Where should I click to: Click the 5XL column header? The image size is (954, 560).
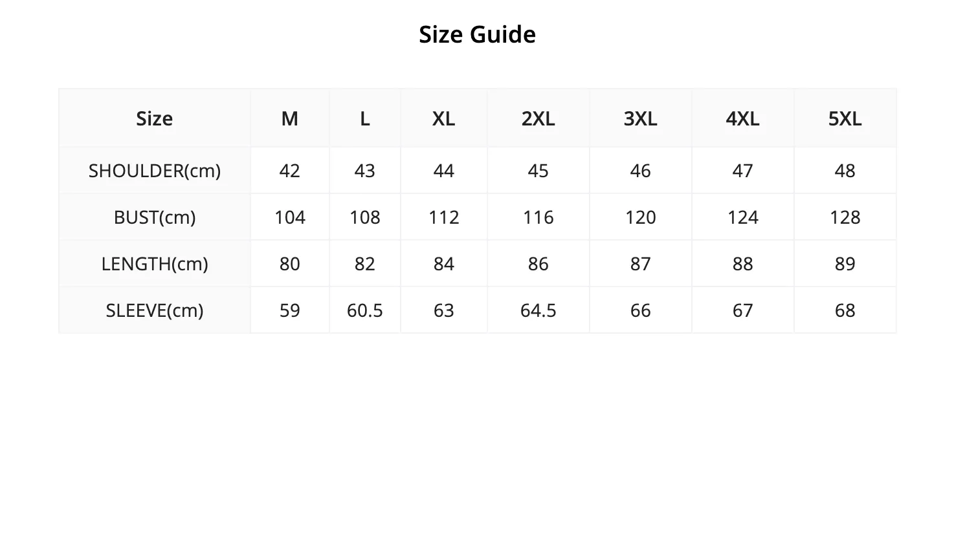pyautogui.click(x=845, y=118)
